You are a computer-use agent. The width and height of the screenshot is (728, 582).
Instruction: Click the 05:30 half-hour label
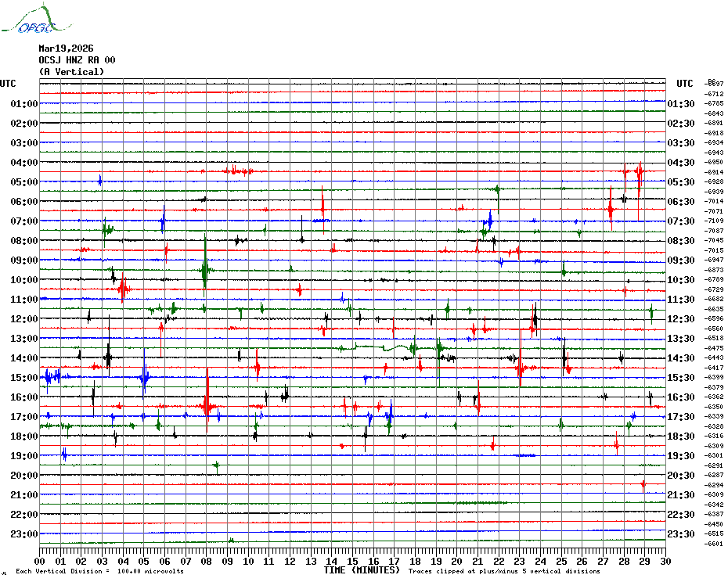click(x=681, y=182)
